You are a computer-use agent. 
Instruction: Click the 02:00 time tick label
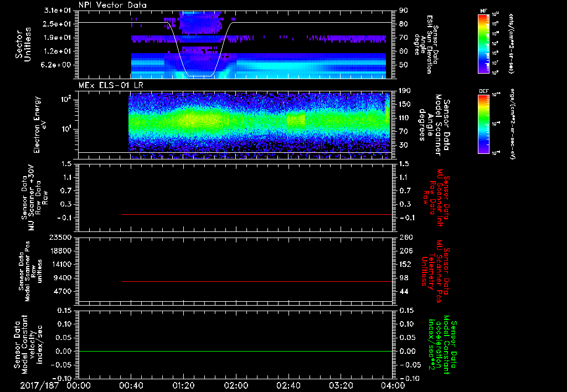click(x=236, y=385)
